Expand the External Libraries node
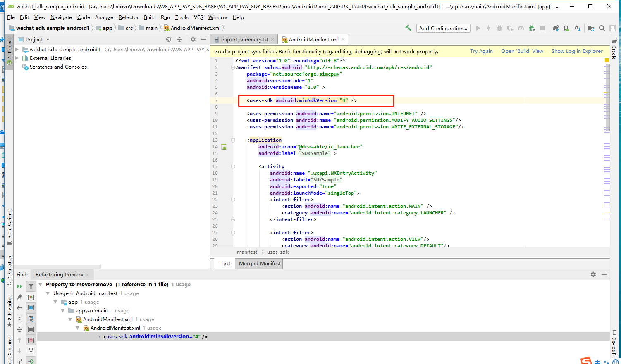The width and height of the screenshot is (621, 364). pos(17,58)
